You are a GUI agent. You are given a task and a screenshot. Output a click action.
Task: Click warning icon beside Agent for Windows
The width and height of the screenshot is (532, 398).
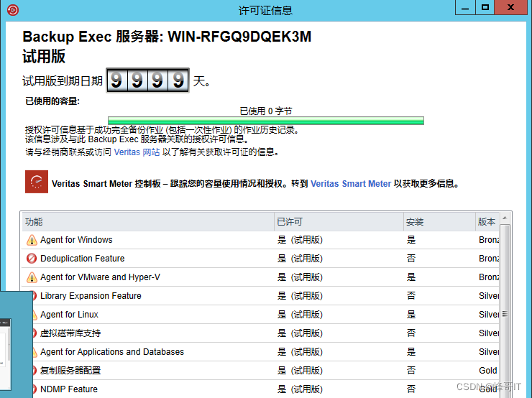click(32, 240)
